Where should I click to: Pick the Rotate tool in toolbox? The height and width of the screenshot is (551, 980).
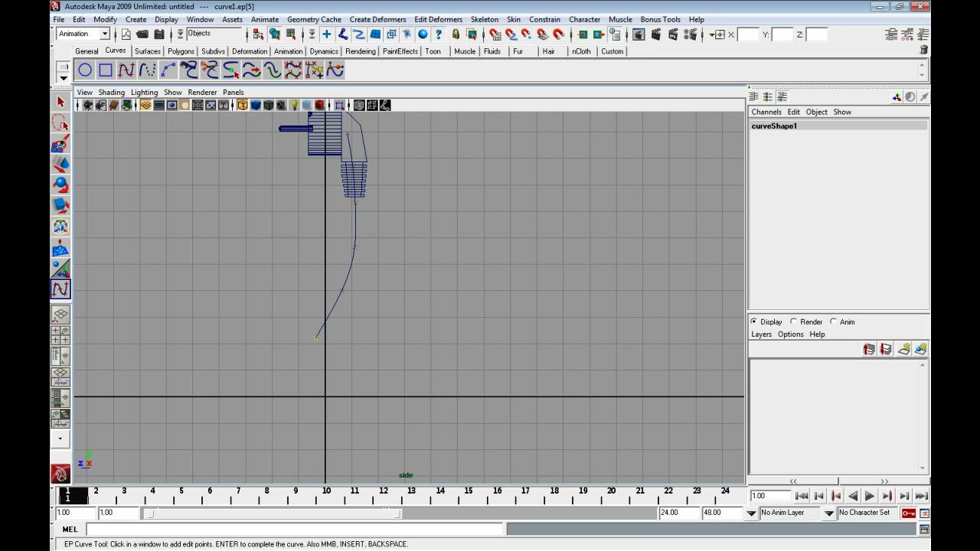click(x=60, y=184)
